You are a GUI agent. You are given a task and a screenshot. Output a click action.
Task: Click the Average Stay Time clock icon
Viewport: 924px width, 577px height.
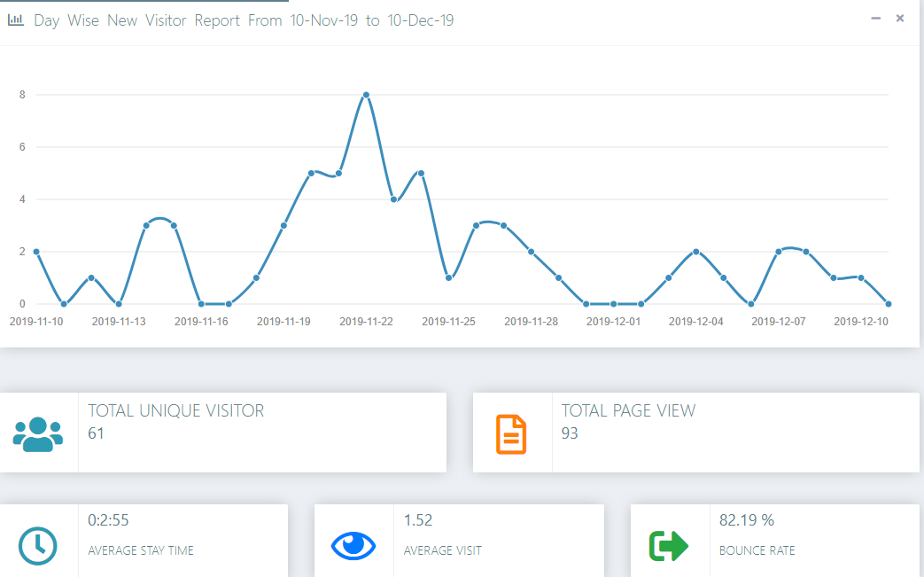click(x=38, y=546)
